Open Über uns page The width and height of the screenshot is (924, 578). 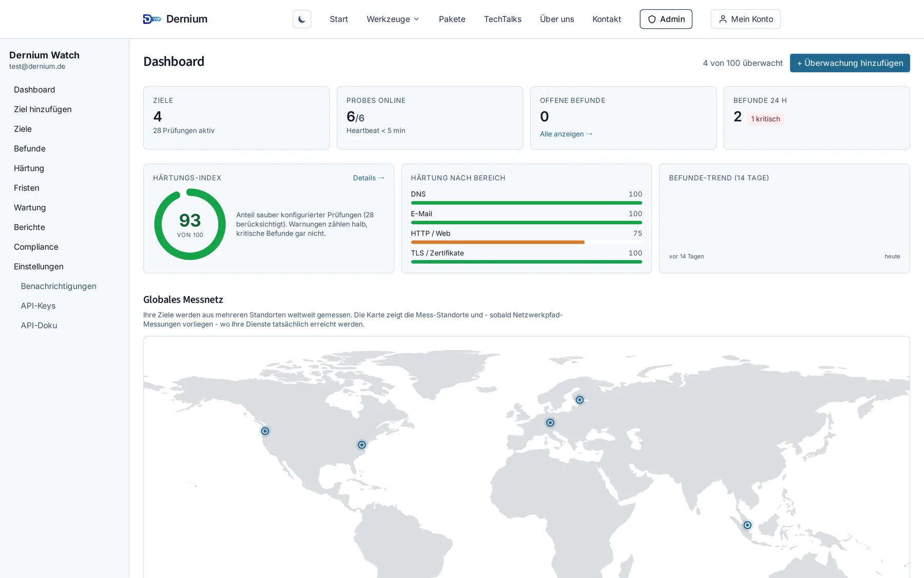[557, 19]
